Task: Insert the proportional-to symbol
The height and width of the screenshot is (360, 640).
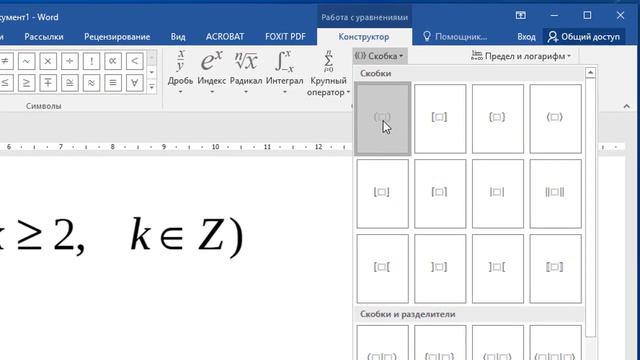Action: tap(113, 61)
